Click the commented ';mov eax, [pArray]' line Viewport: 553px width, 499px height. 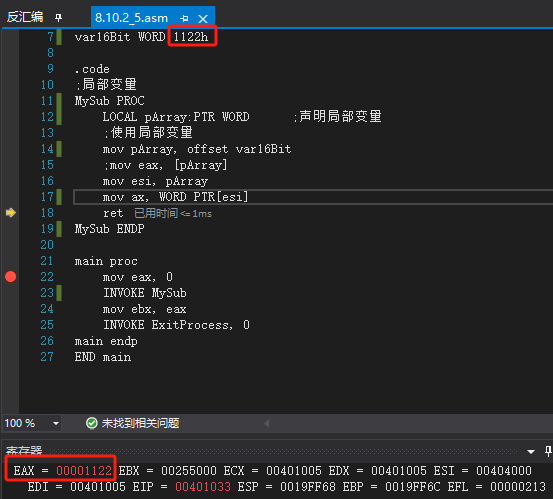(165, 165)
